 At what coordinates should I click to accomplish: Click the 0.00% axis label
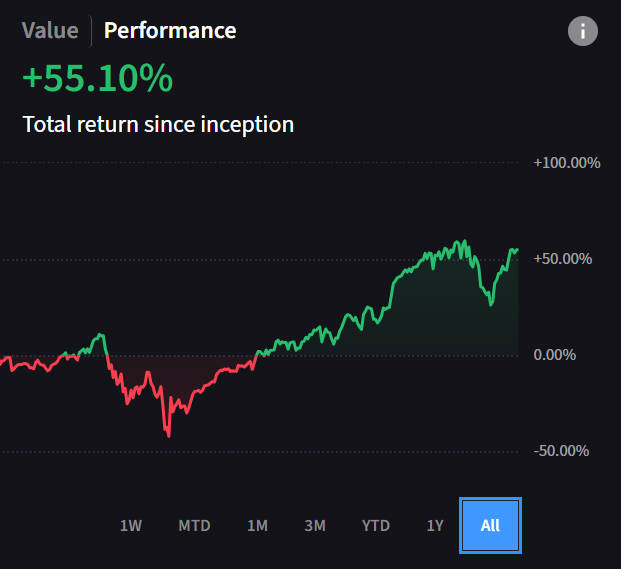coord(564,354)
